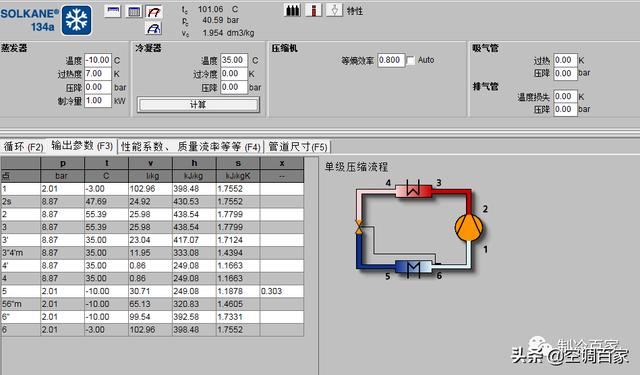
Task: Toggle the Auto checkbox for isentropic efficiency
Action: pos(411,60)
